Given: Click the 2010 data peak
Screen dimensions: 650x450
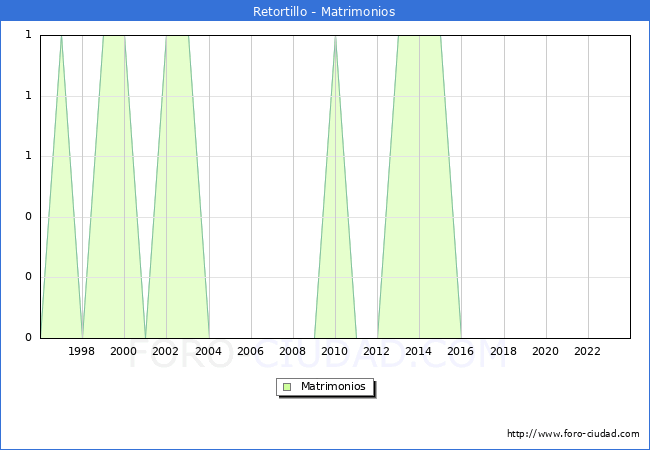Looking at the screenshot, I should 335,37.
